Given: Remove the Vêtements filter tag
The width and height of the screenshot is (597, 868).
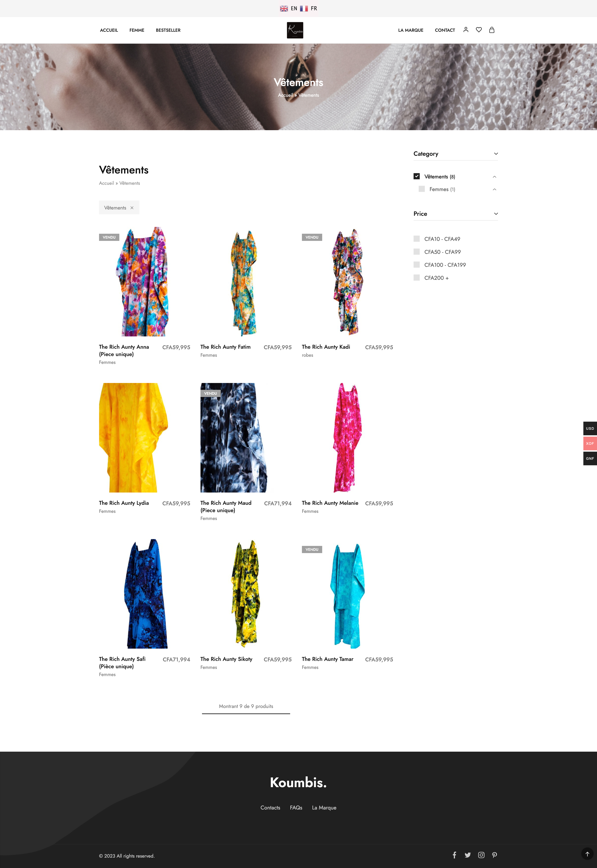Looking at the screenshot, I should tap(132, 208).
